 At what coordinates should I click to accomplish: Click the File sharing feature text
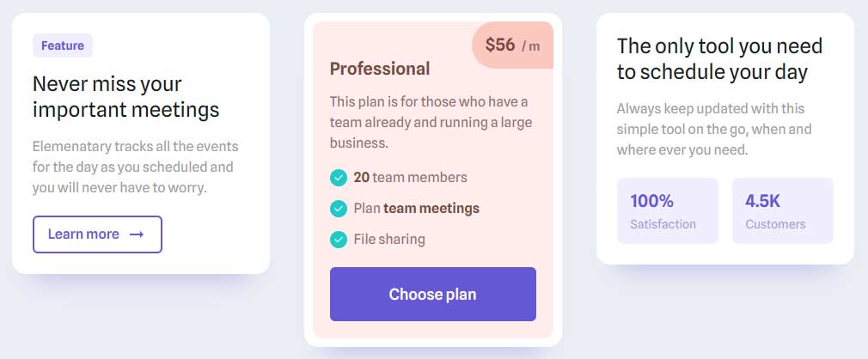click(x=389, y=240)
